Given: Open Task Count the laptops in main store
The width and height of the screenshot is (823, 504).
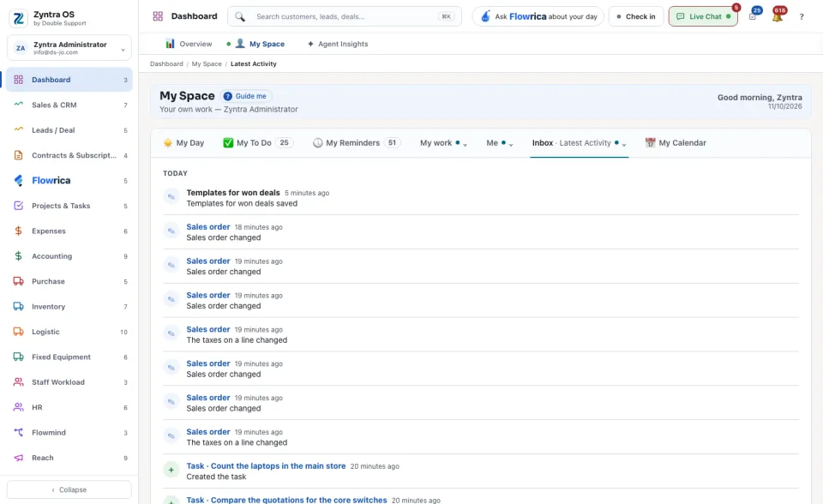Looking at the screenshot, I should click(x=266, y=465).
